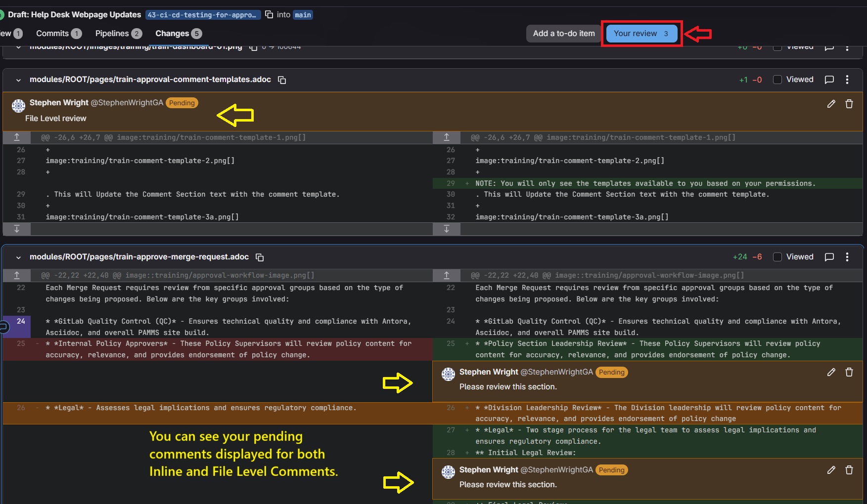Viewport: 867px width, 504px height.
Task: Edit the pending 'File Level review' comment
Action: (831, 104)
